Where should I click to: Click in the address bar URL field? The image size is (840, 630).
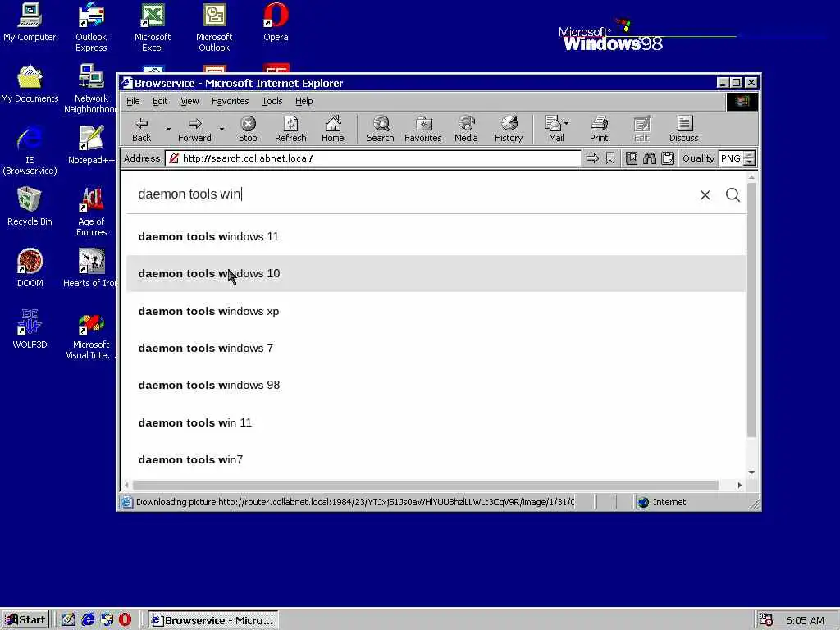click(373, 158)
